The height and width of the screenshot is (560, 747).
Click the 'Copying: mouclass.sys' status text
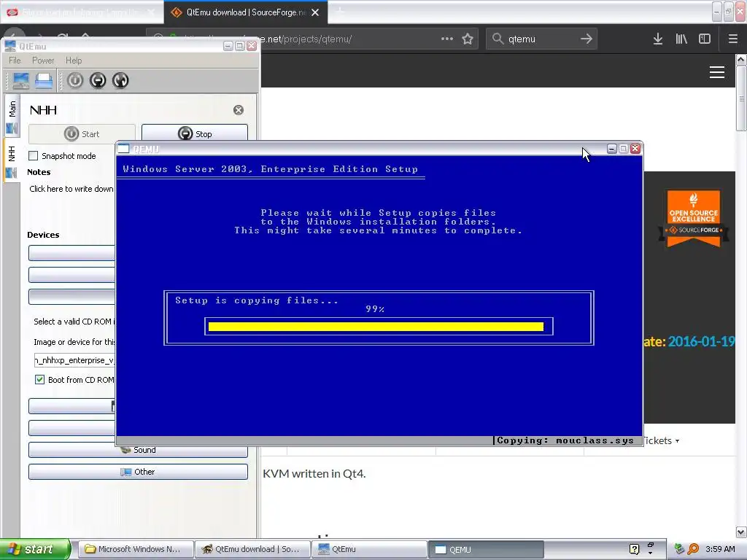(x=565, y=440)
